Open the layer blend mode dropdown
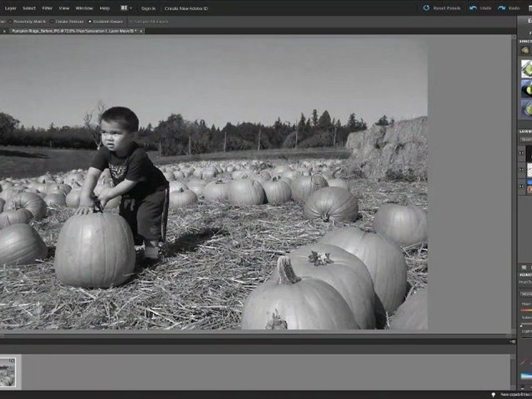This screenshot has width=532, height=399. [x=526, y=140]
